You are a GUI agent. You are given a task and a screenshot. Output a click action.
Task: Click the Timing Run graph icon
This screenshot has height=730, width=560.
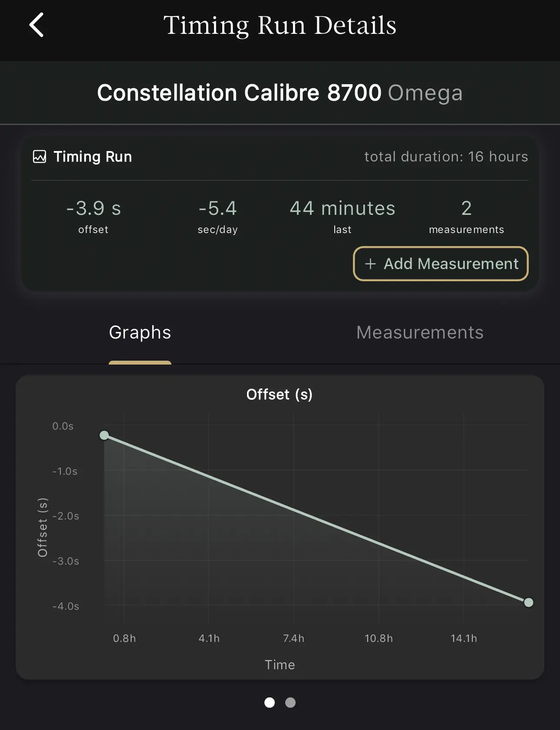[x=40, y=157]
